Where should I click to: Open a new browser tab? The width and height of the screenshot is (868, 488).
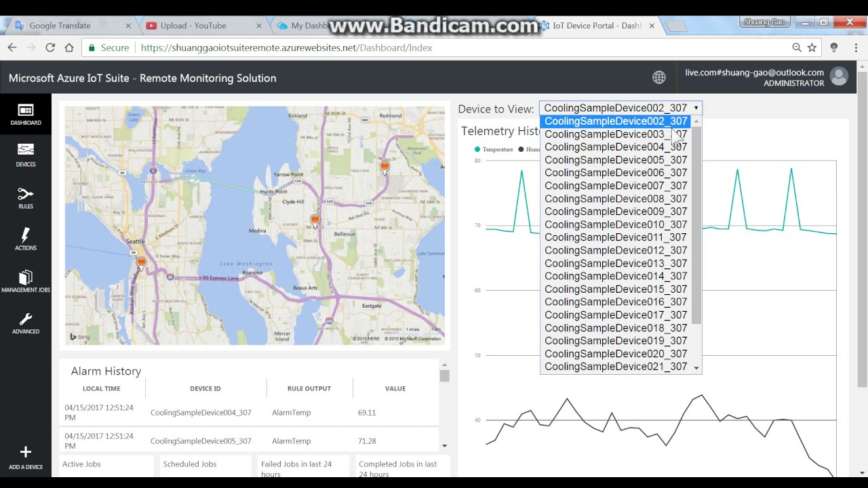click(x=676, y=26)
